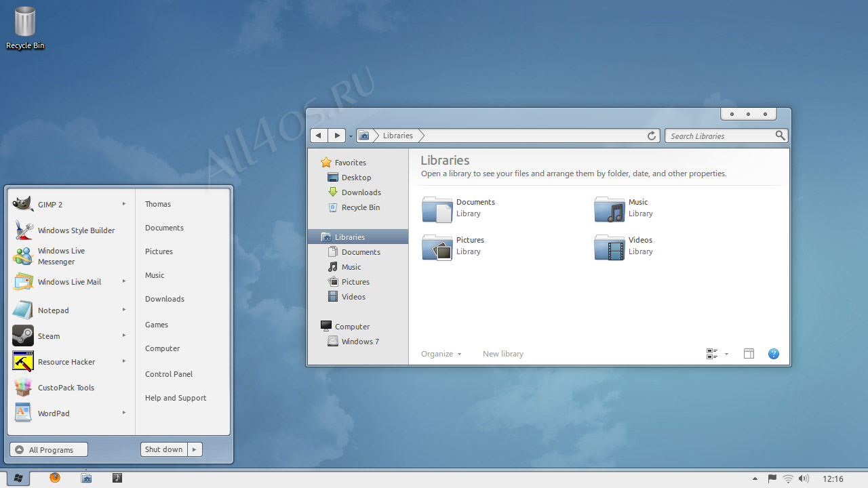Click the taskbar clock showing 12:16
Image resolution: width=868 pixels, height=488 pixels.
click(x=833, y=479)
